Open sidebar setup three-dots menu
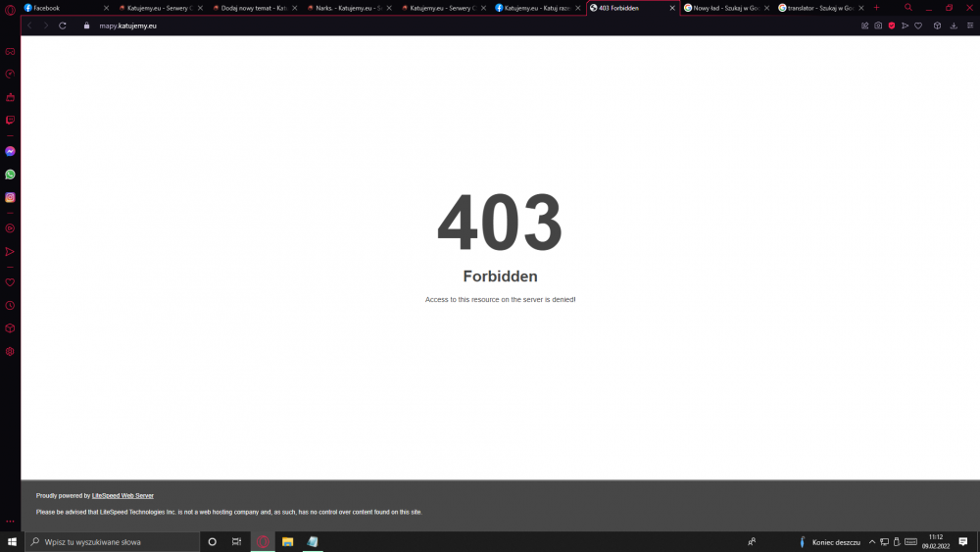This screenshot has height=552, width=980. [x=10, y=521]
